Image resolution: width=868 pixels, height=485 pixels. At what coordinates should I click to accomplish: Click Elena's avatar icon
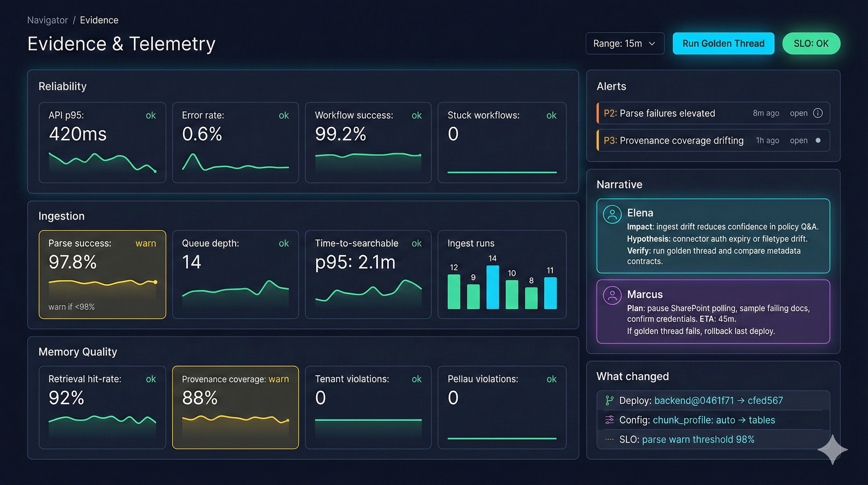point(612,214)
